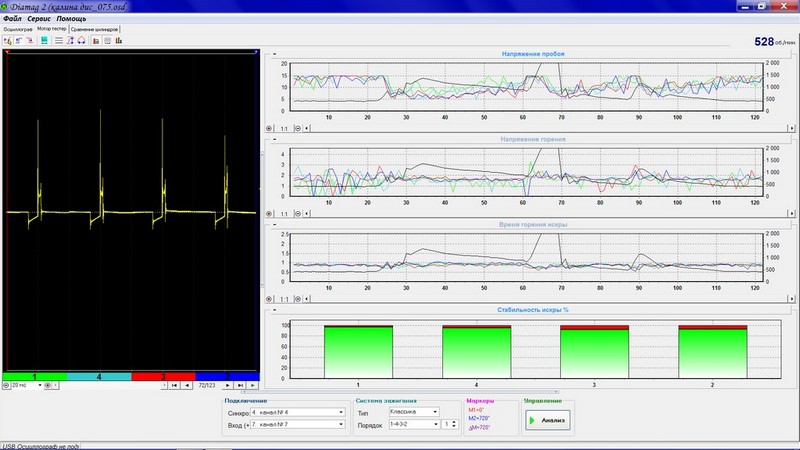800x450 pixels.
Task: Collapse the Стабильность искры % panel
Action: 274,310
